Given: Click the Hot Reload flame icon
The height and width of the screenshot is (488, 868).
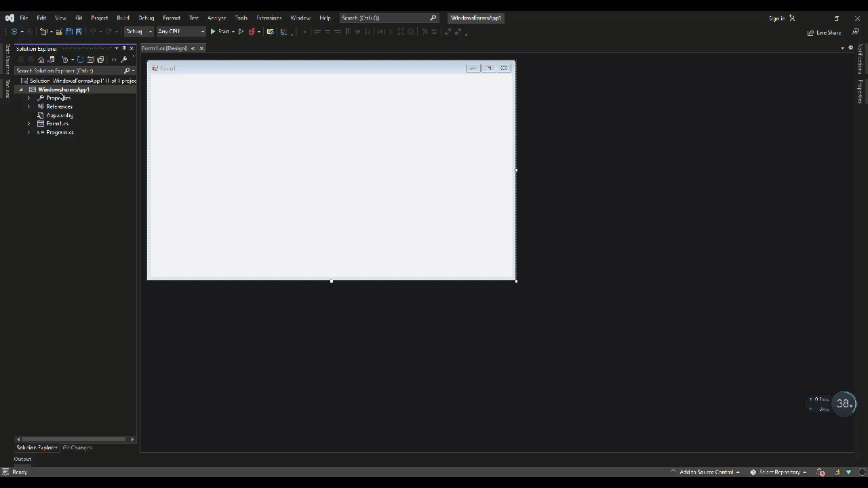Looking at the screenshot, I should pyautogui.click(x=252, y=32).
